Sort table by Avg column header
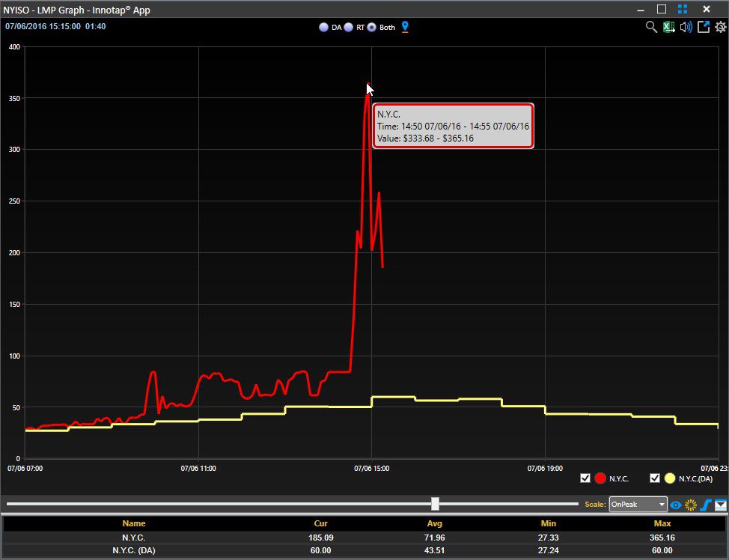 click(x=435, y=523)
